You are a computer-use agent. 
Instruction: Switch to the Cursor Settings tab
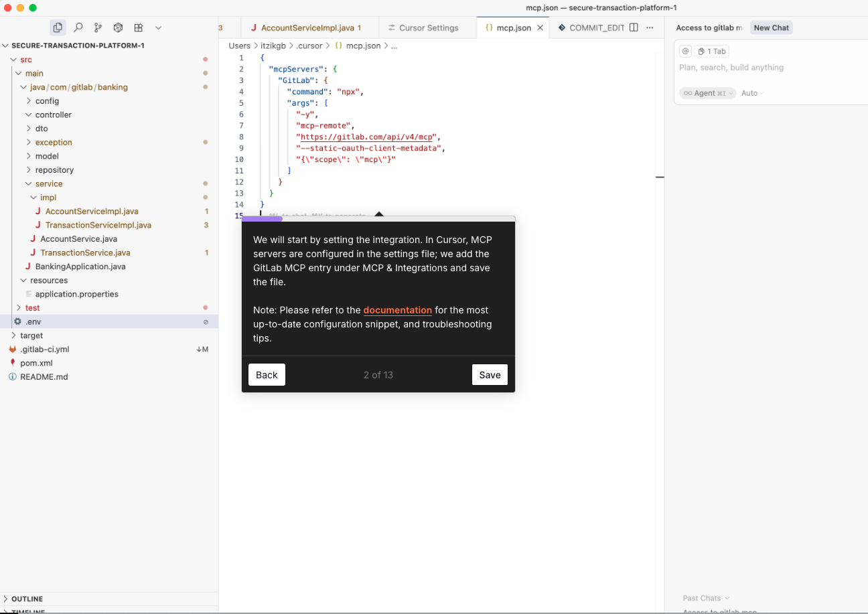click(x=429, y=28)
